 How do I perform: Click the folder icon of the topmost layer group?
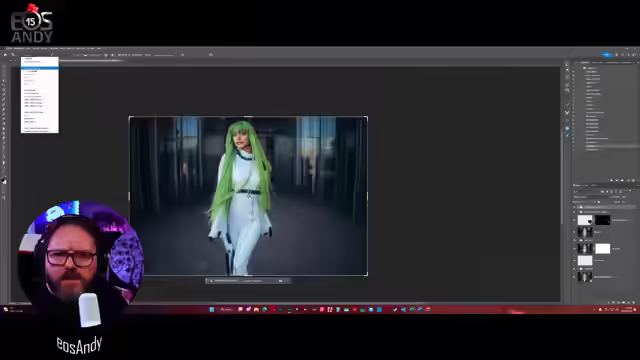coord(581,207)
